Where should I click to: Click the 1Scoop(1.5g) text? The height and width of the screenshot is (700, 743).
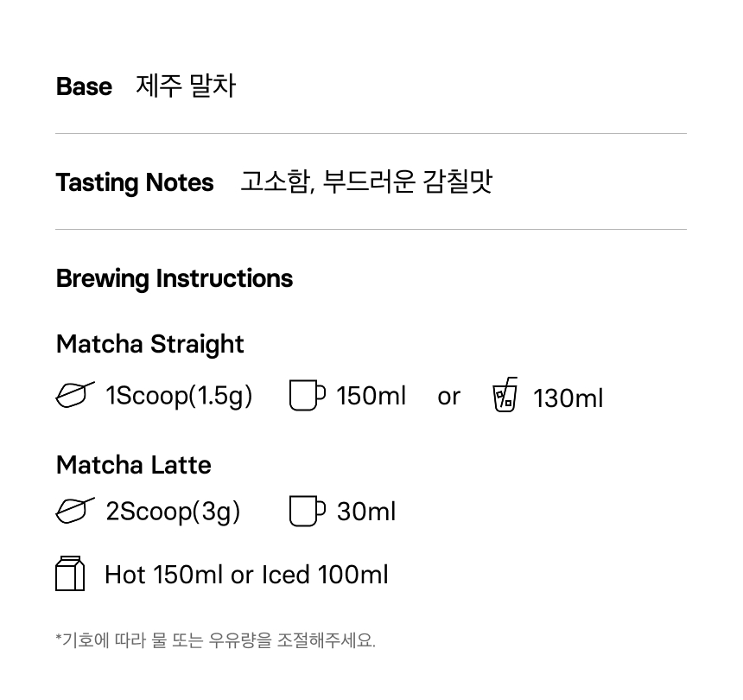179,396
